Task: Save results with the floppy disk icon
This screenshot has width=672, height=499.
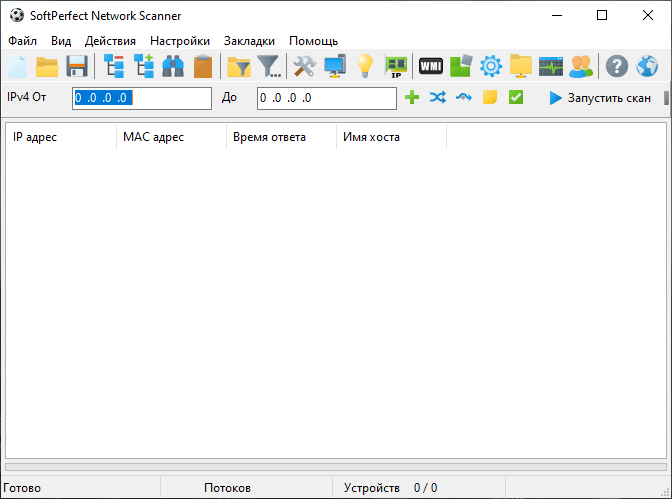Action: [77, 66]
